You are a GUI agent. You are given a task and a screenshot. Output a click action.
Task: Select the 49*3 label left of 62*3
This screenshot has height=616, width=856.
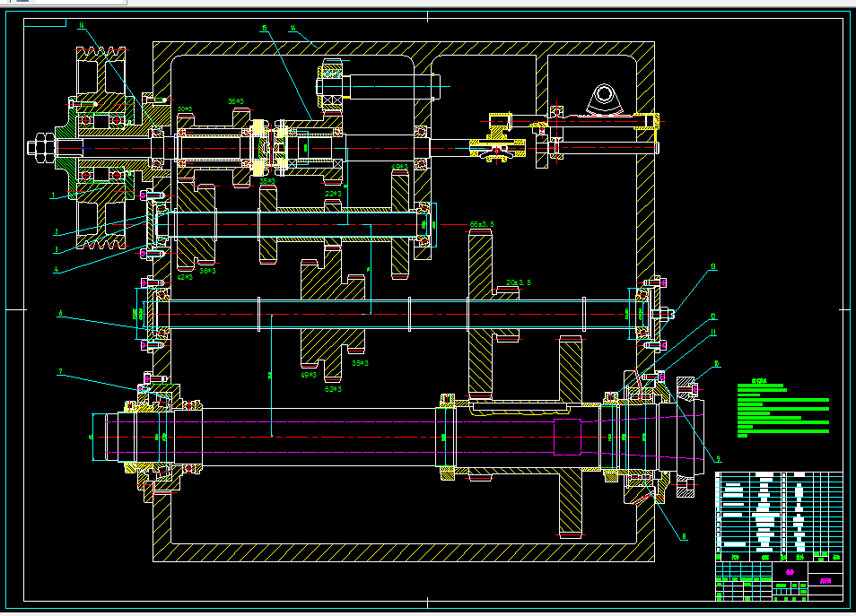pos(309,375)
